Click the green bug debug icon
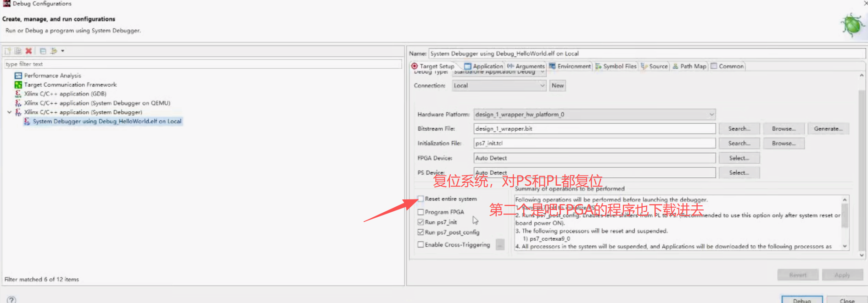 [x=852, y=25]
